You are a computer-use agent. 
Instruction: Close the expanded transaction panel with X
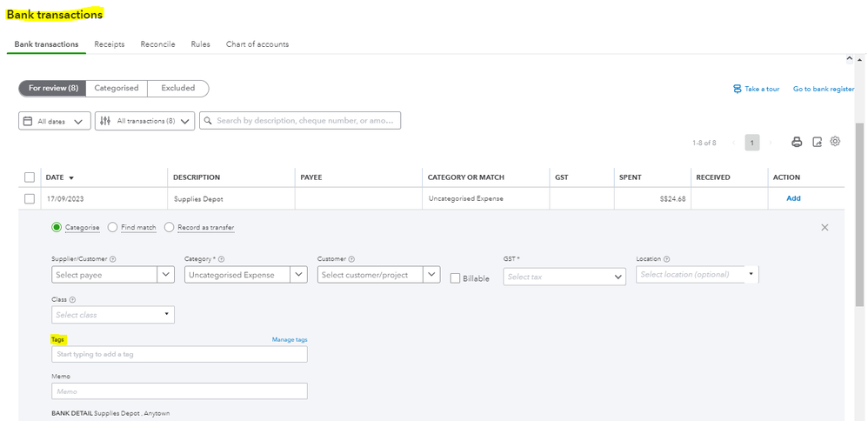tap(825, 227)
